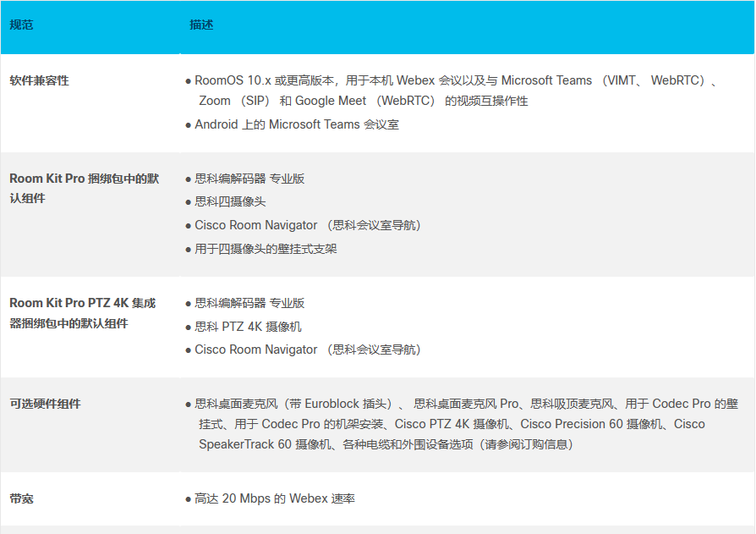
Task: Select the SpeakerTrack 60 摄像机 line
Action: pos(386,444)
